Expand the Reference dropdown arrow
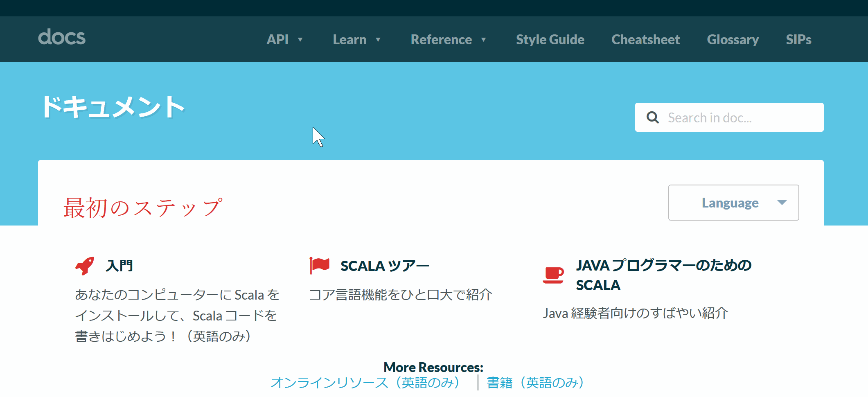The height and width of the screenshot is (397, 868). (483, 40)
